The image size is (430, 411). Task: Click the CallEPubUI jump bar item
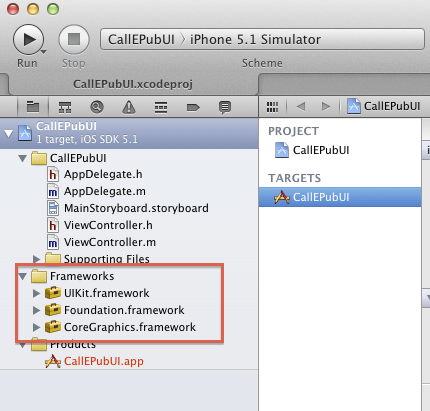coord(384,106)
